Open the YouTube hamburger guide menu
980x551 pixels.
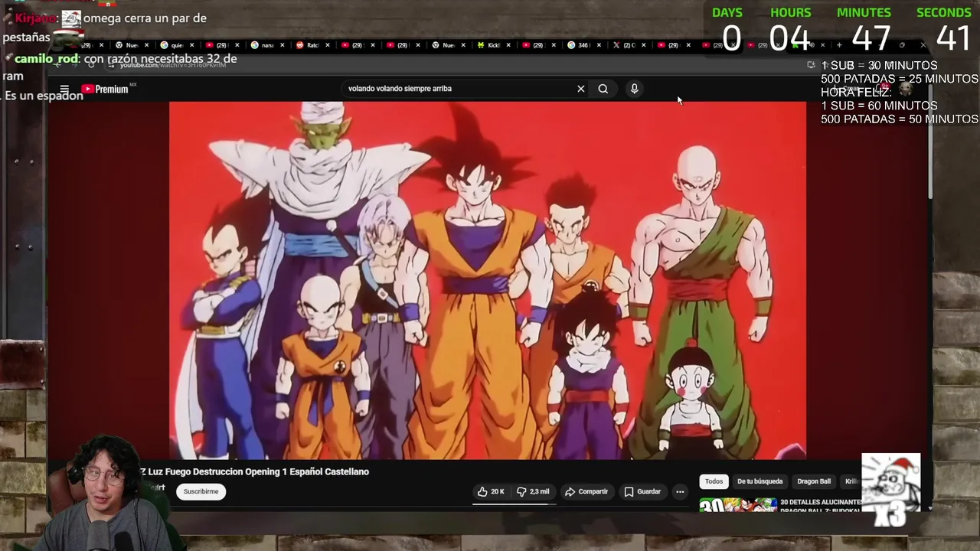pos(64,89)
